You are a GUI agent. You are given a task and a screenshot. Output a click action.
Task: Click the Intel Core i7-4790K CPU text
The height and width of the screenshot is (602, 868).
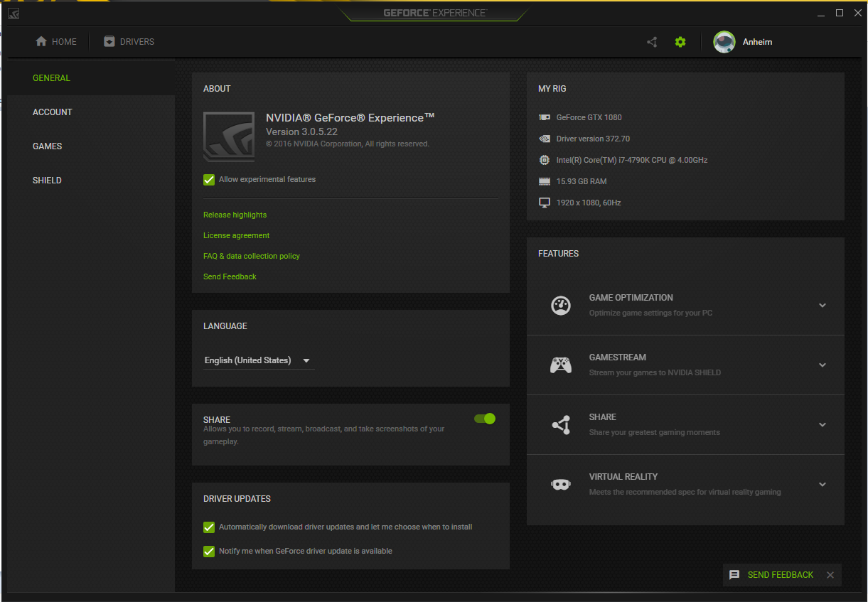coord(632,160)
